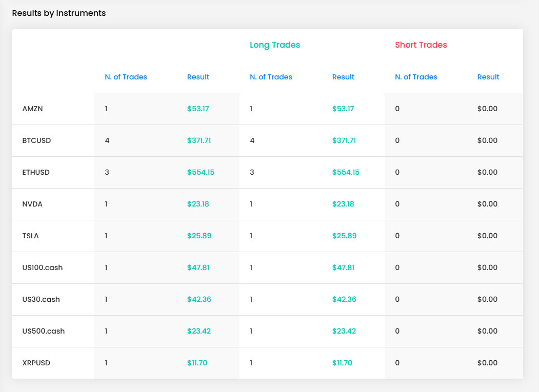Click NVDA in the instruments list
Image resolution: width=539 pixels, height=392 pixels.
32,204
